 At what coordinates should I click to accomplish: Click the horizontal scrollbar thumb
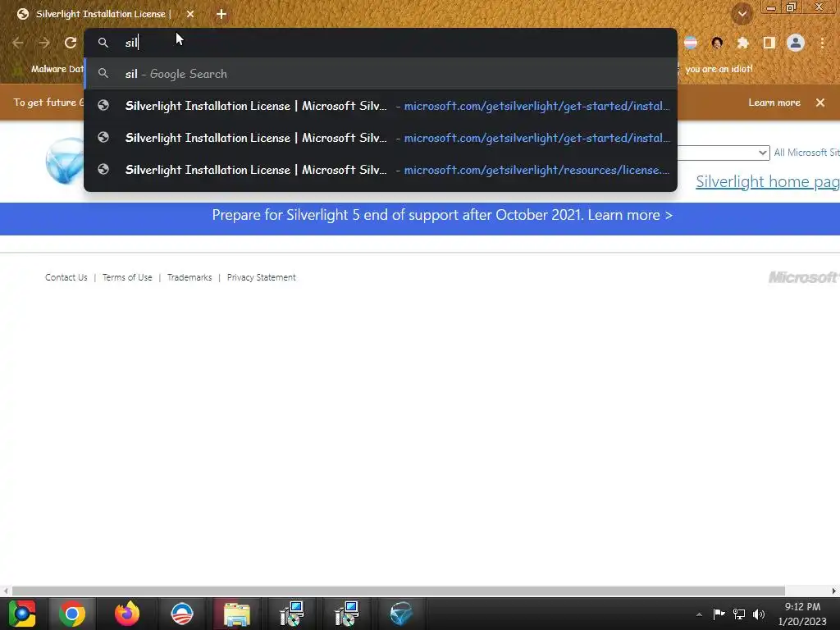(x=399, y=591)
